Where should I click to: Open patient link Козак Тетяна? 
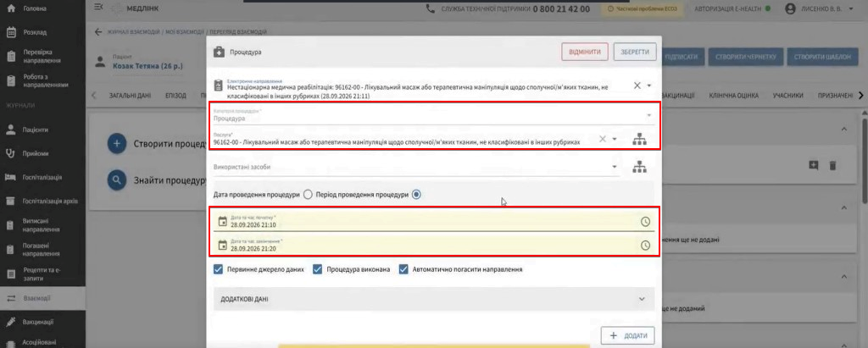(147, 66)
